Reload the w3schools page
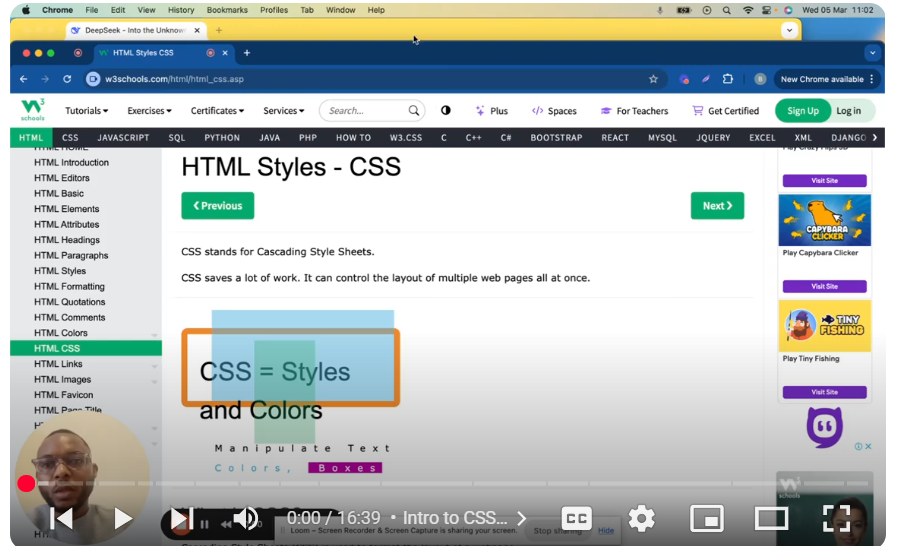Viewport: 906px width, 546px height. pyautogui.click(x=67, y=79)
